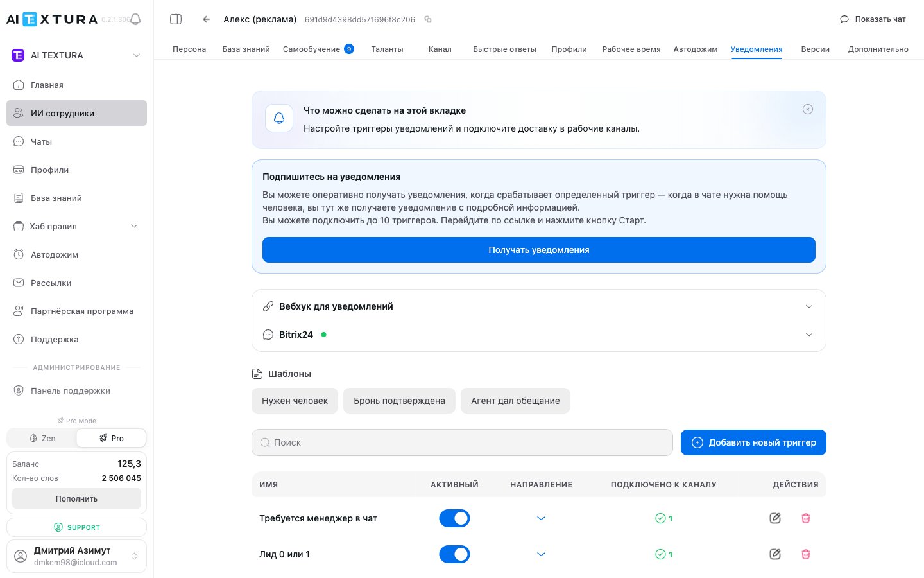Apply the Бронь подтверждена template
The width and height of the screenshot is (924, 578).
pyautogui.click(x=399, y=401)
